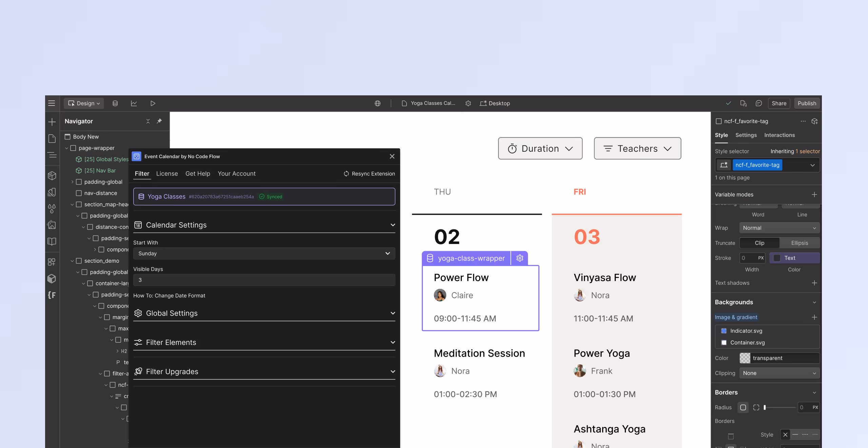Image resolution: width=868 pixels, height=448 pixels.
Task: Click the Publish button
Action: tap(807, 103)
